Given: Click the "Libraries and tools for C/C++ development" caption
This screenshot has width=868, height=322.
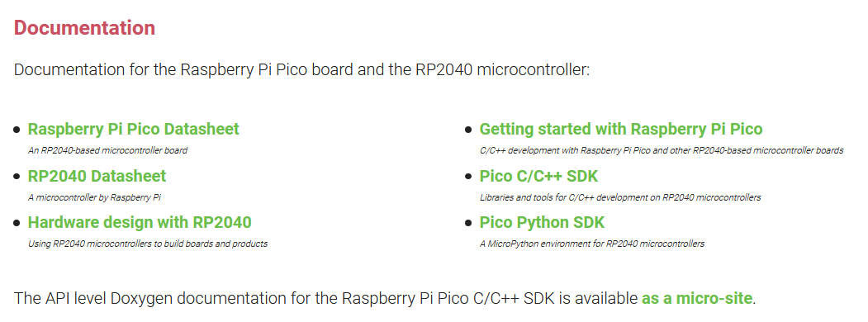Looking at the screenshot, I should pos(620,197).
